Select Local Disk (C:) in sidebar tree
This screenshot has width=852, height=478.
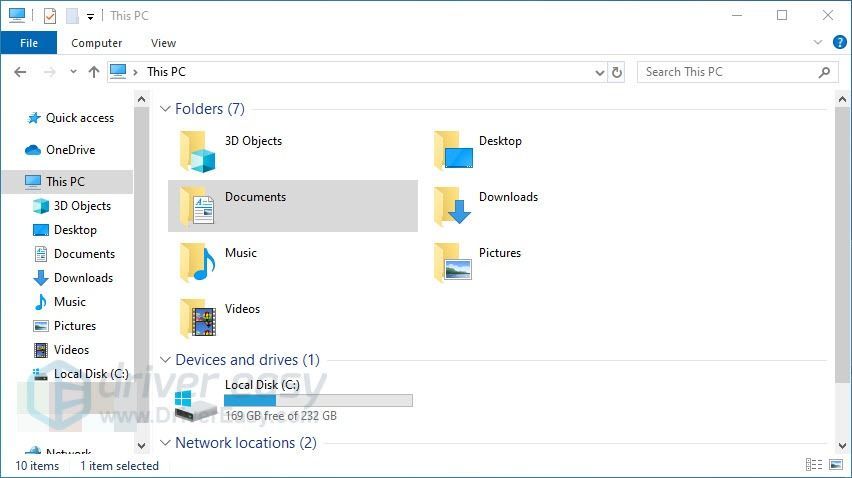pyautogui.click(x=91, y=374)
